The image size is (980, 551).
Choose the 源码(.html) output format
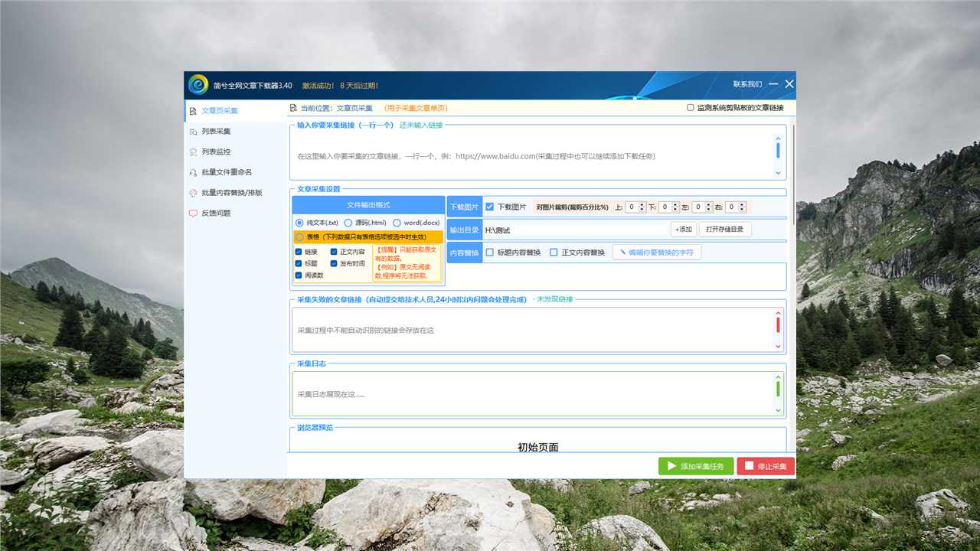(x=348, y=223)
